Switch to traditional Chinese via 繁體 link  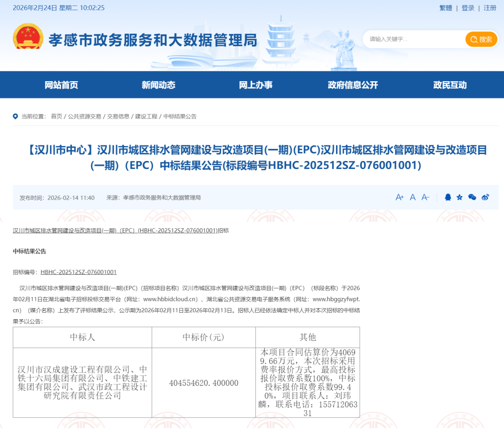pos(446,8)
